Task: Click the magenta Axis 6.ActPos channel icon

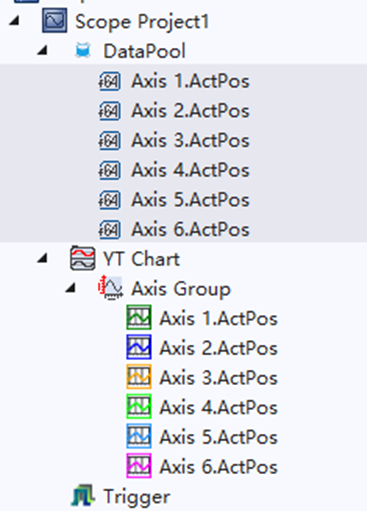Action: 139,466
